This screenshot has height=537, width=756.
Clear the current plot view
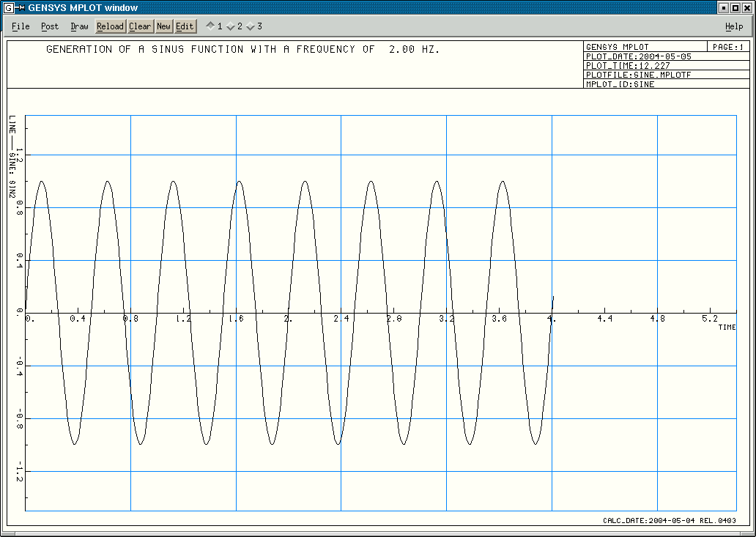click(x=140, y=26)
